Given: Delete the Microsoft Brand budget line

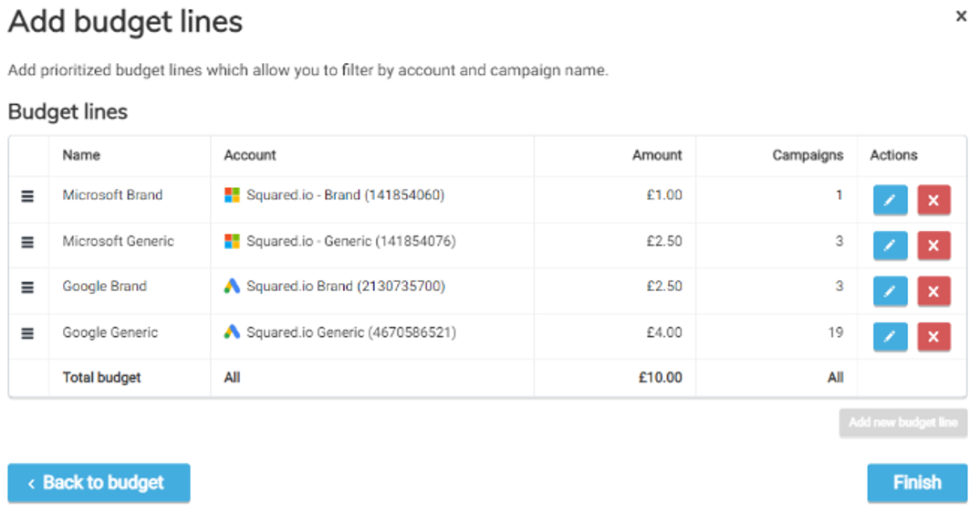Looking at the screenshot, I should coord(933,200).
